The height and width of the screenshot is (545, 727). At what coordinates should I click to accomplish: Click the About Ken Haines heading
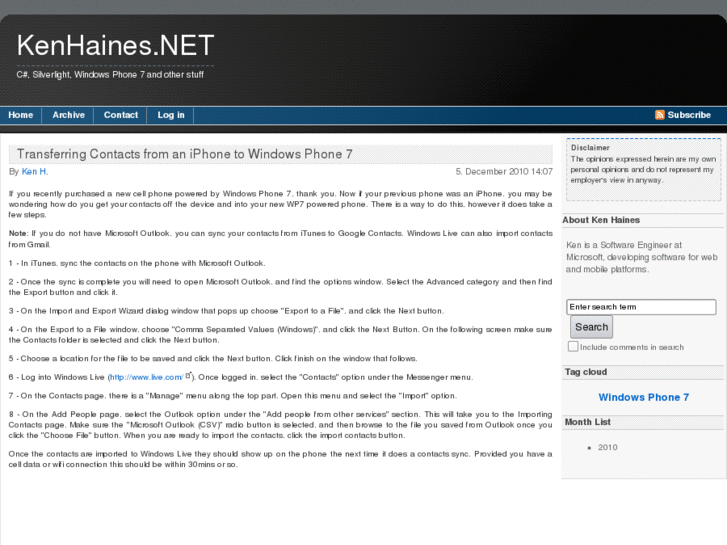coord(601,220)
